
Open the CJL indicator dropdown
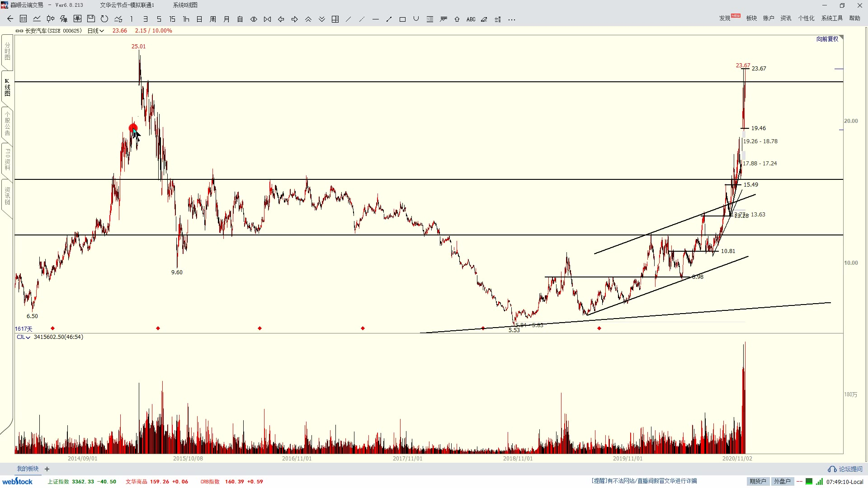tap(24, 337)
